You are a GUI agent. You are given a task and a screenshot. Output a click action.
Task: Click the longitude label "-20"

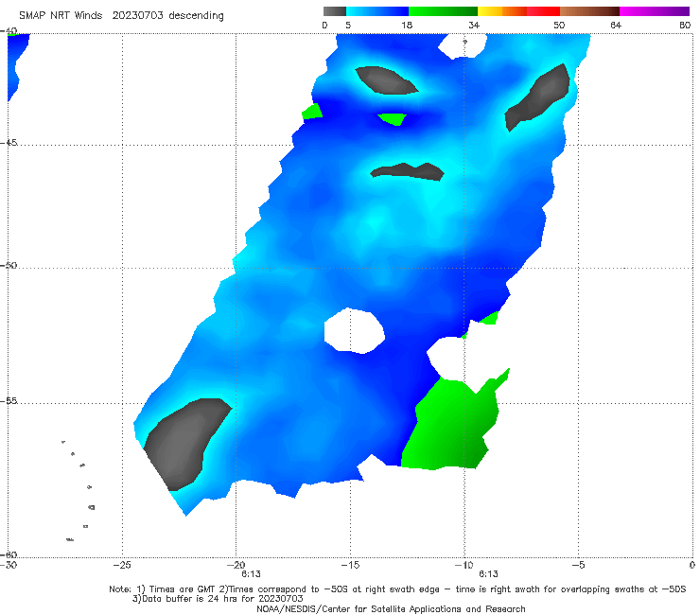pyautogui.click(x=236, y=565)
